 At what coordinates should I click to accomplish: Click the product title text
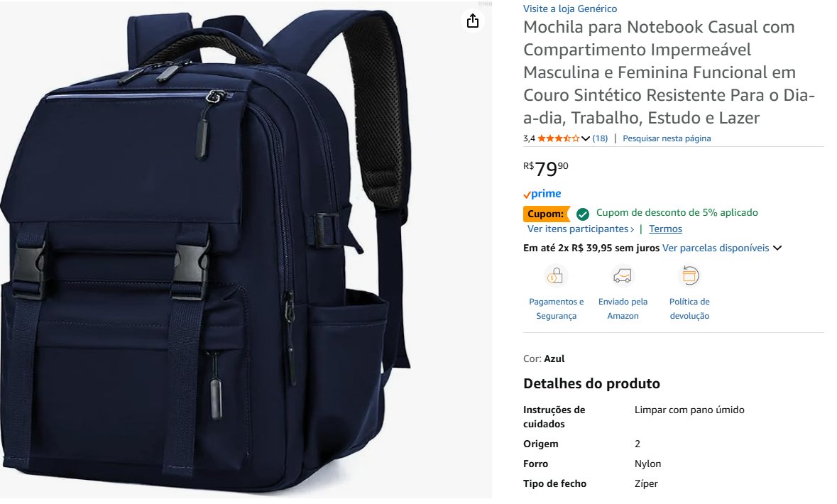click(x=669, y=72)
